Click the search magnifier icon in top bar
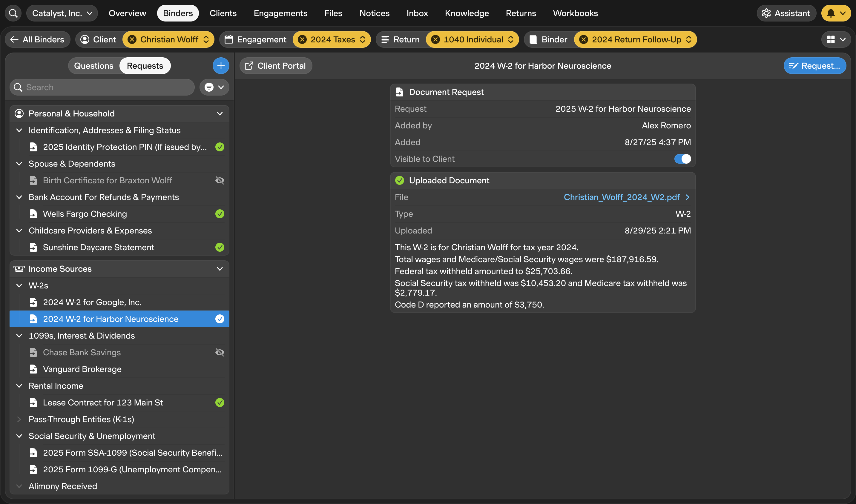This screenshot has width=856, height=504. (13, 13)
